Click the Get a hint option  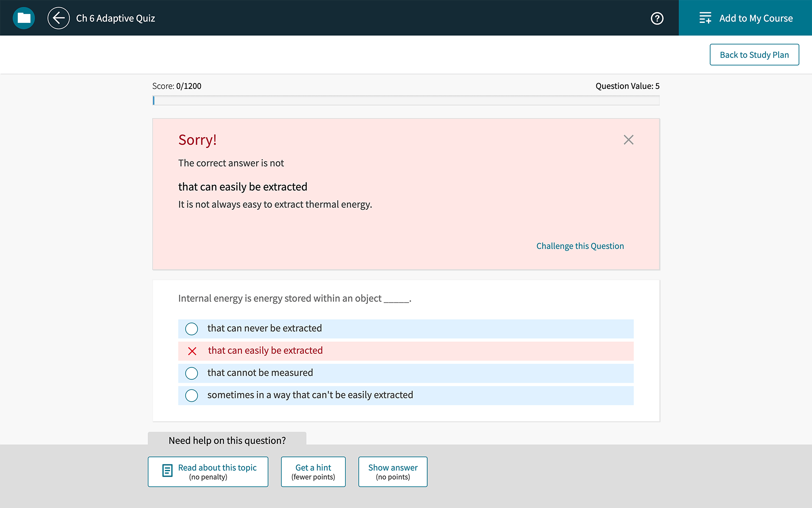313,472
